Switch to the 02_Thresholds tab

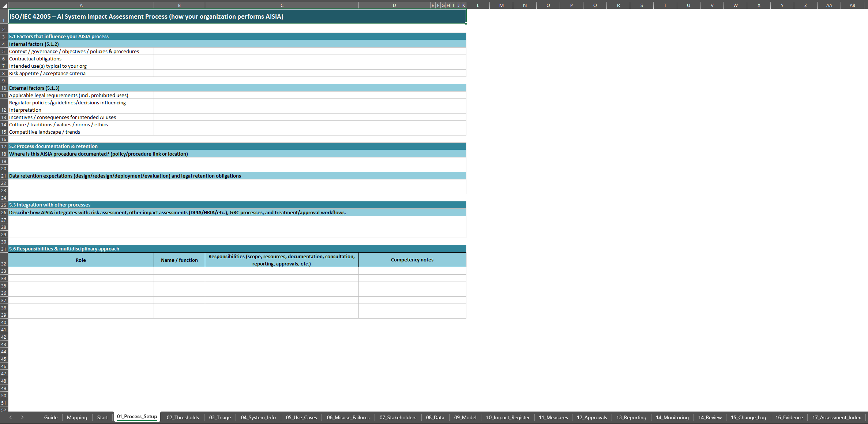183,417
